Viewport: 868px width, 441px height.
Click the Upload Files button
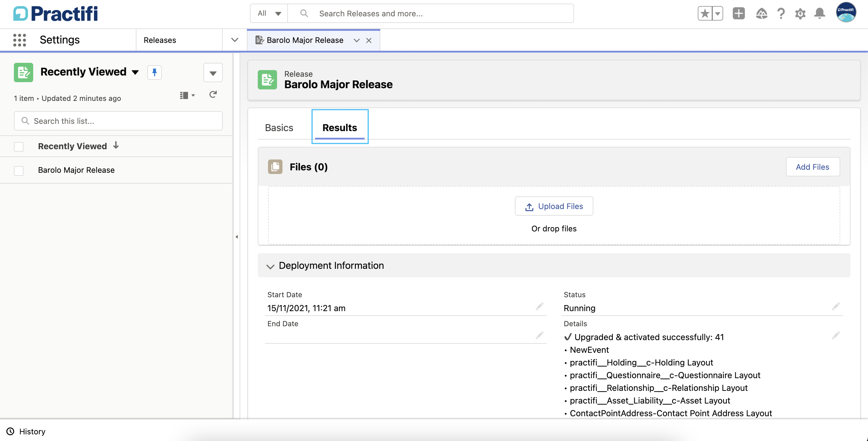tap(554, 206)
